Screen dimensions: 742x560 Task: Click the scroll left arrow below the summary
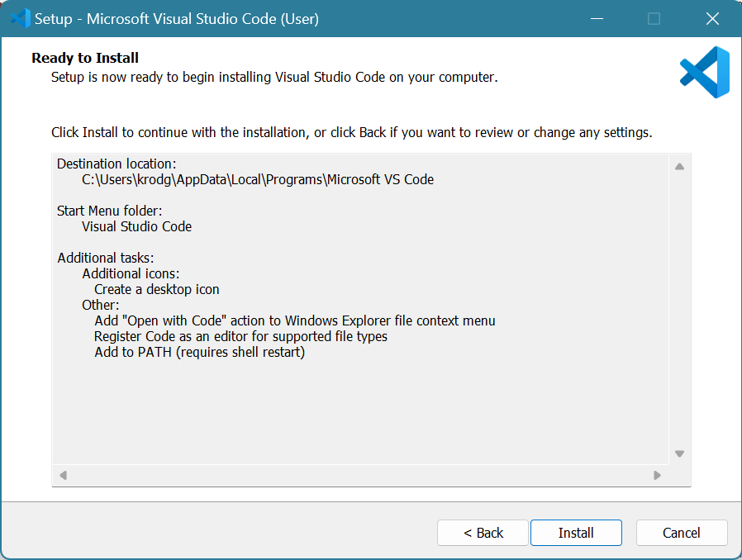(x=63, y=476)
